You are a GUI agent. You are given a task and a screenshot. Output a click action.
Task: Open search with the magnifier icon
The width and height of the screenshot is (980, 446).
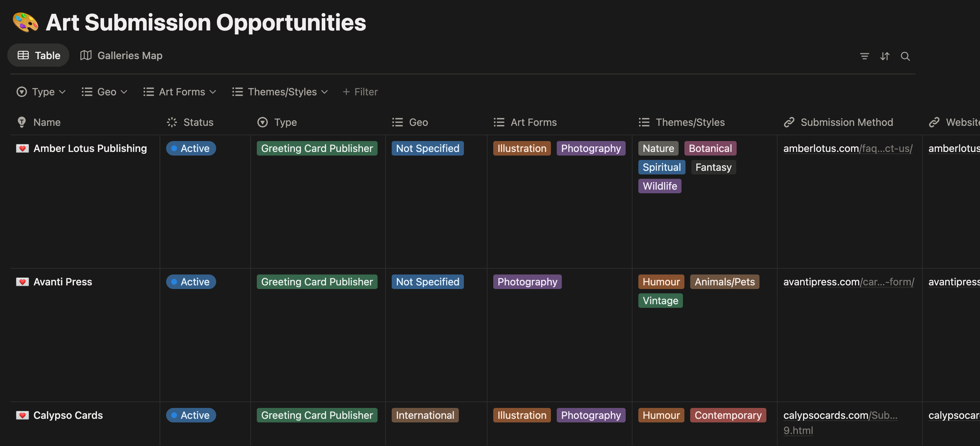pyautogui.click(x=905, y=56)
